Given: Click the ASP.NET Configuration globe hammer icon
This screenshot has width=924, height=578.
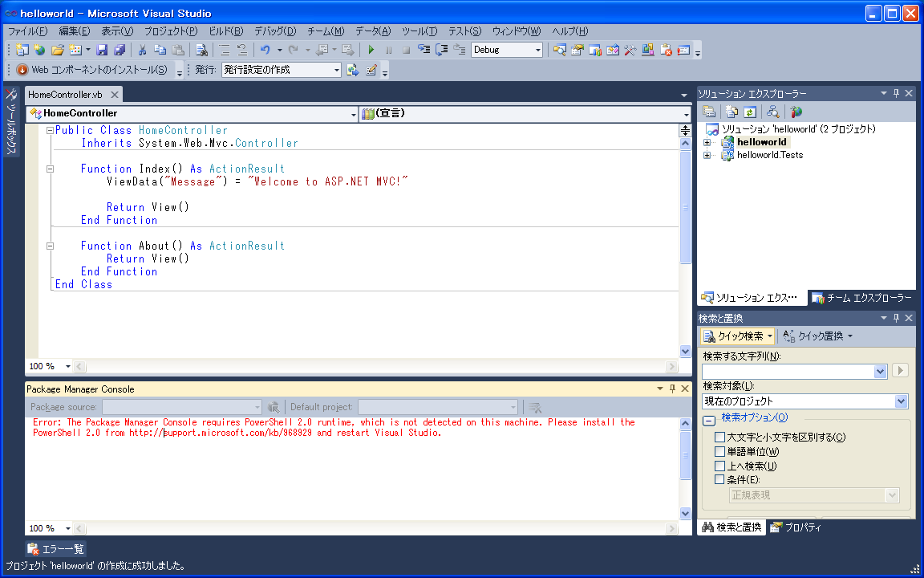Looking at the screenshot, I should coord(796,112).
